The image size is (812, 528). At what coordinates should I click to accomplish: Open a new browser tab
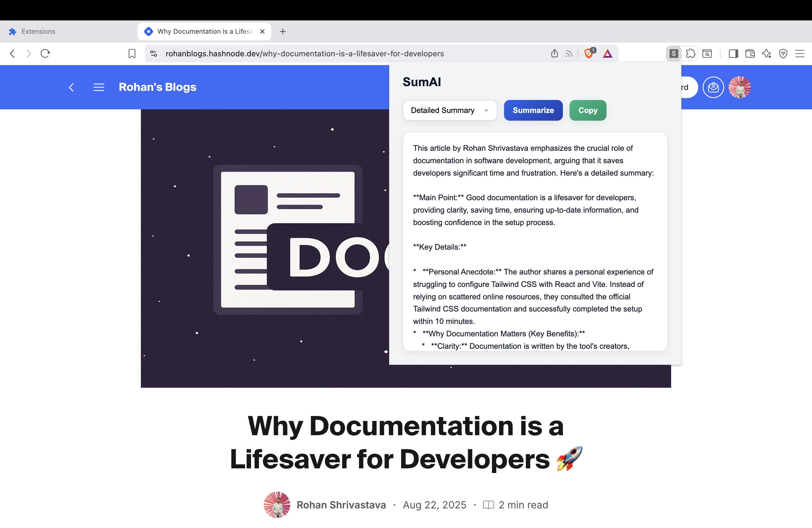pyautogui.click(x=283, y=31)
